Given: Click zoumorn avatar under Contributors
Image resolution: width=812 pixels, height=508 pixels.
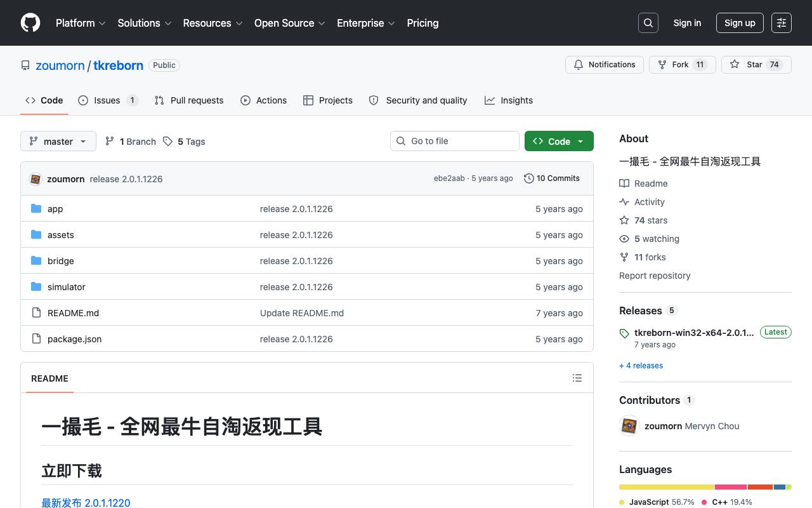Looking at the screenshot, I should (629, 426).
